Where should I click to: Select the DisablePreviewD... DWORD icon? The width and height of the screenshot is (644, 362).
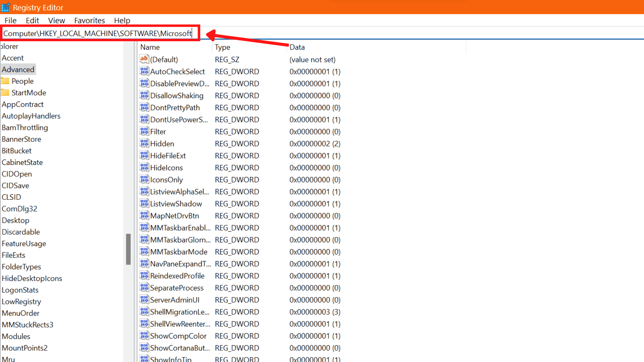coord(144,83)
